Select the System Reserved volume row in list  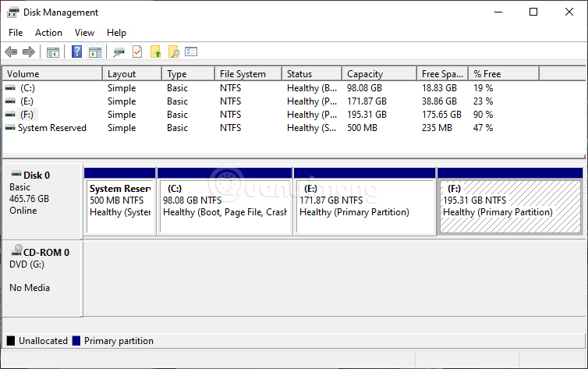[x=51, y=128]
